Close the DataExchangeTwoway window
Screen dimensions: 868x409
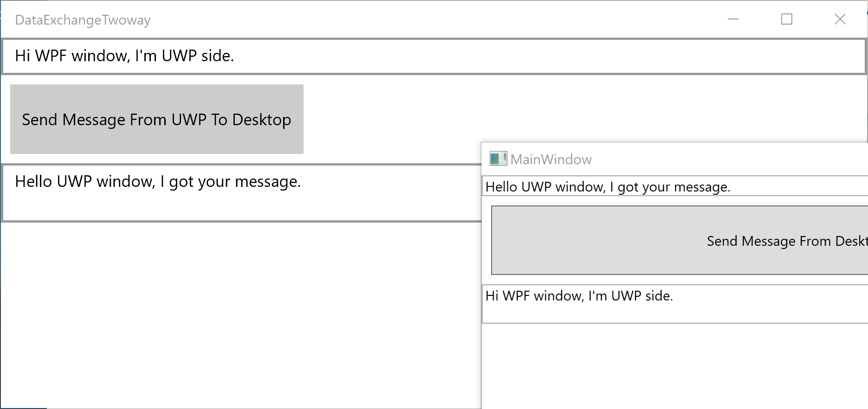[x=840, y=19]
